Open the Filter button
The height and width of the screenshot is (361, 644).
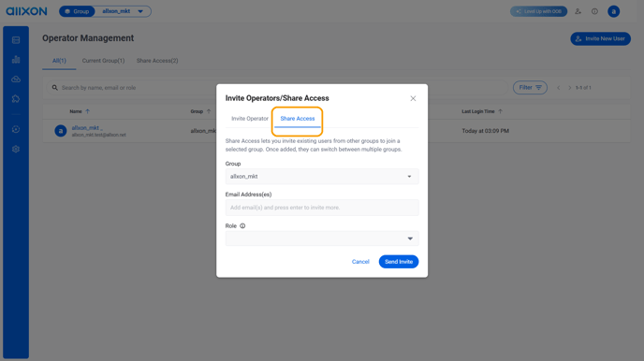pyautogui.click(x=530, y=87)
